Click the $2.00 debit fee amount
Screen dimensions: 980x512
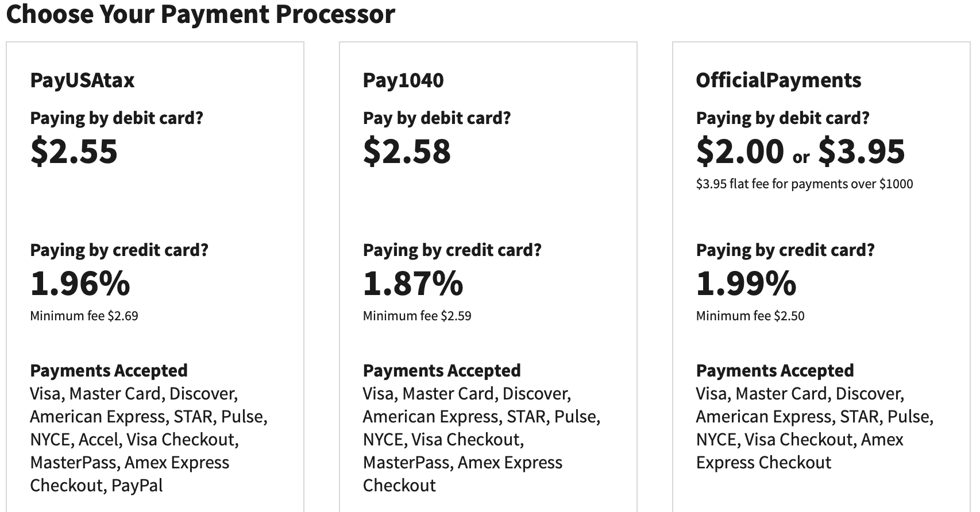740,152
